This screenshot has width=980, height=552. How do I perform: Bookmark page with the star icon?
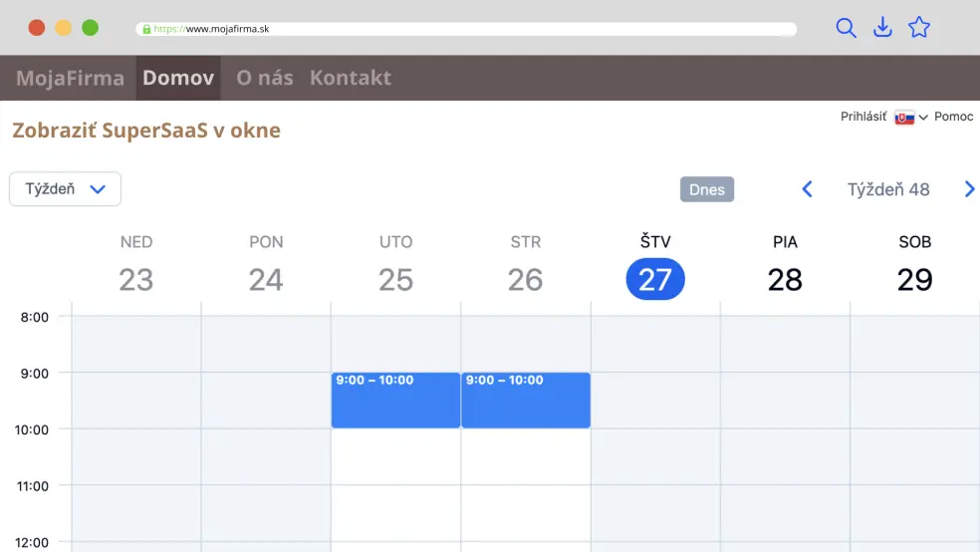[x=919, y=28]
